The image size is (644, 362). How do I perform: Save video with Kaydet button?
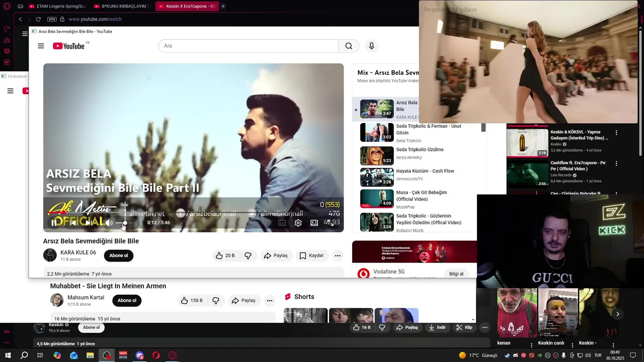(x=311, y=255)
